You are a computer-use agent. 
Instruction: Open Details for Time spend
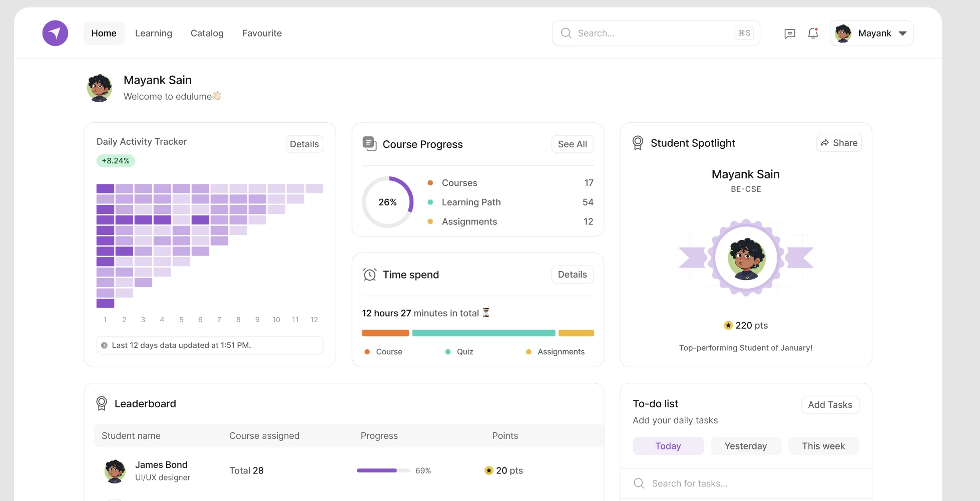572,275
